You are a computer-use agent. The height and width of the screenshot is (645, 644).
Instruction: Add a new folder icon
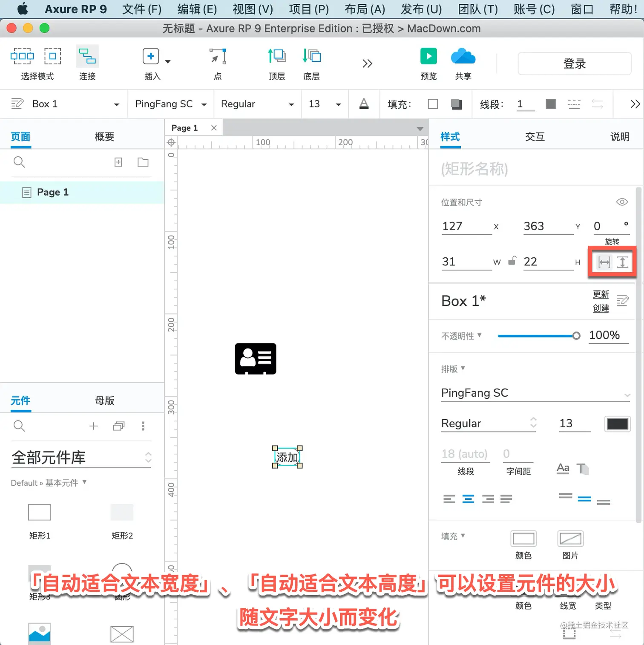[x=143, y=162]
